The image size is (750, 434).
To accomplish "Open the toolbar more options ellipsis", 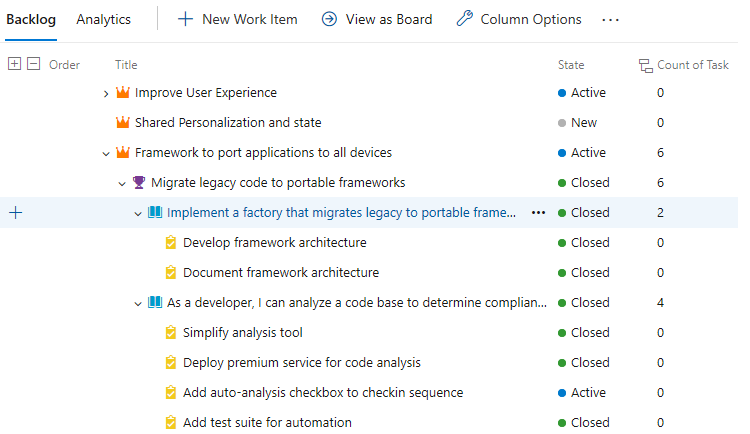I will [x=610, y=20].
